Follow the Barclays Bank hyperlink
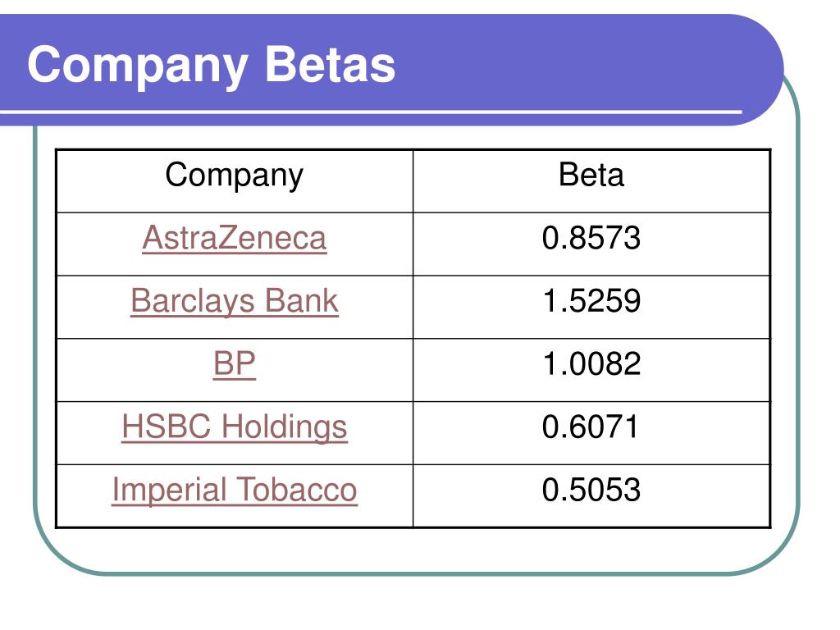Screen dimensions: 840x630 pos(235,301)
